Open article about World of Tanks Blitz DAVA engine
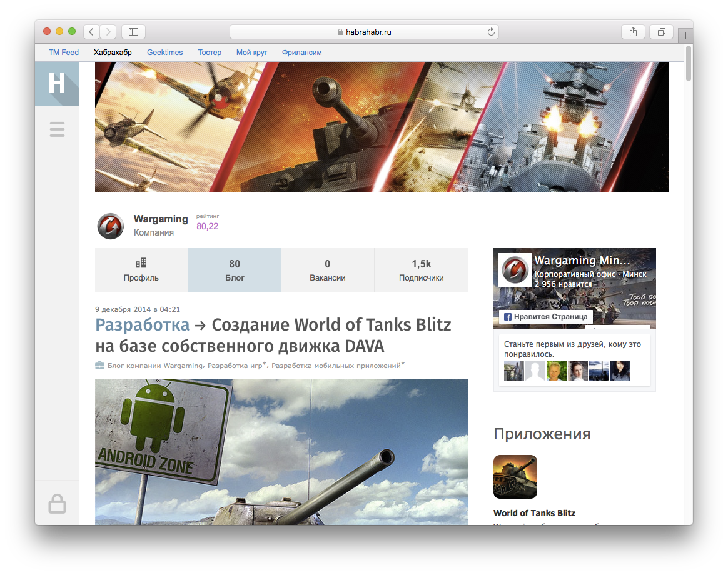Viewport: 728px width, 575px height. click(273, 336)
